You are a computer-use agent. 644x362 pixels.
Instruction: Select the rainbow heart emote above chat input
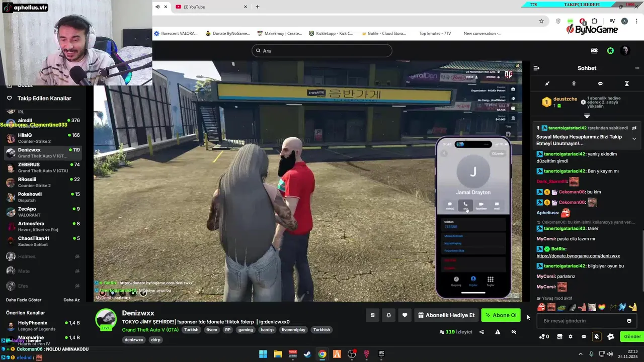[x=602, y=307]
